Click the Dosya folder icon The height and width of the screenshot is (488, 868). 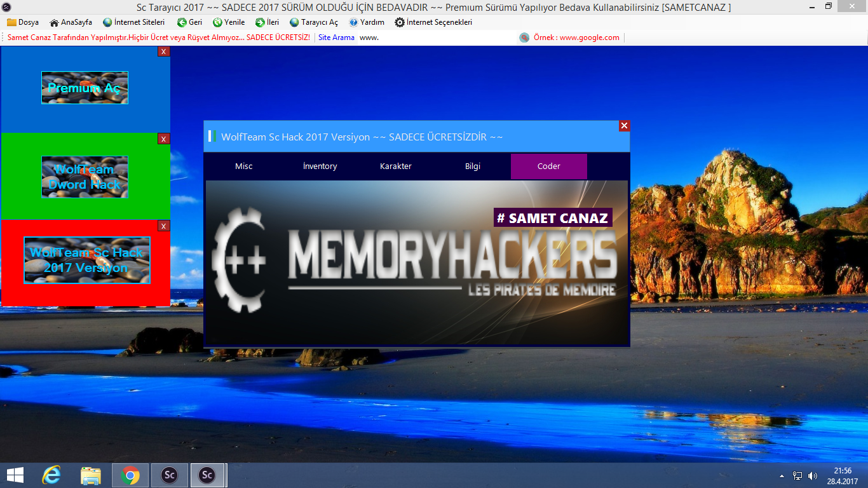[11, 22]
